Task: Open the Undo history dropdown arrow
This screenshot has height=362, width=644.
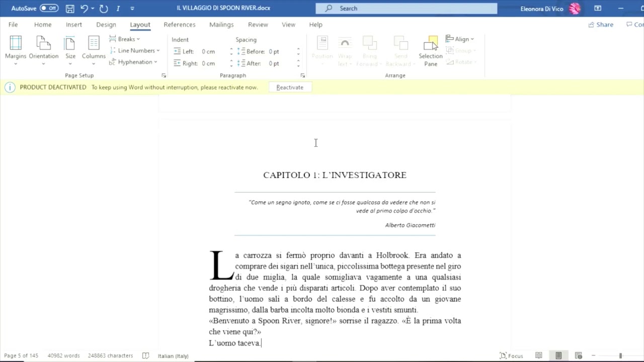Action: [x=93, y=9]
